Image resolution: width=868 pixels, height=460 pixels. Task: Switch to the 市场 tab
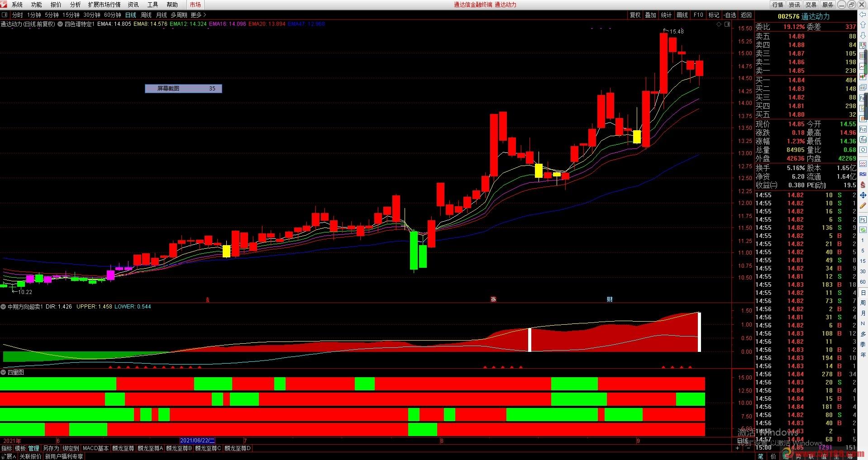tap(196, 5)
